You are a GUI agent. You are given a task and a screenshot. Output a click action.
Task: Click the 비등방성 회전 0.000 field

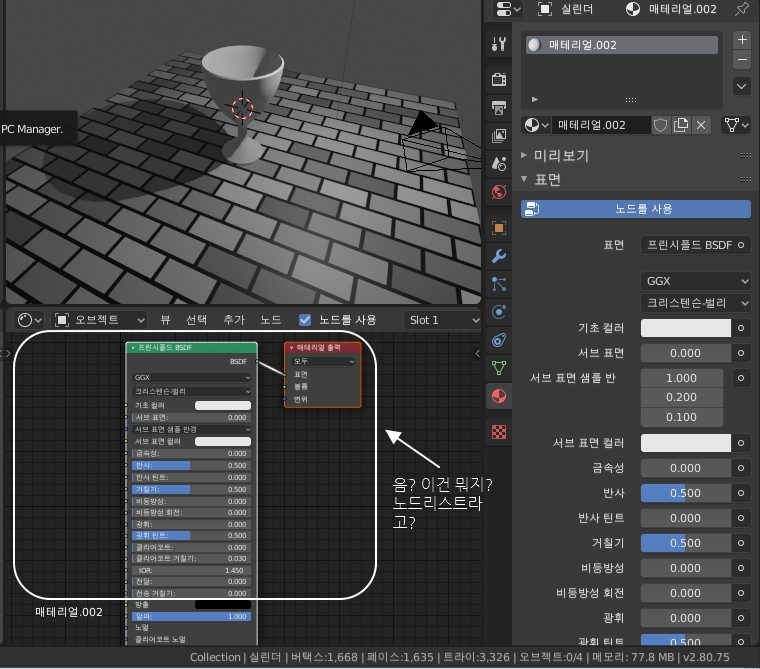685,593
